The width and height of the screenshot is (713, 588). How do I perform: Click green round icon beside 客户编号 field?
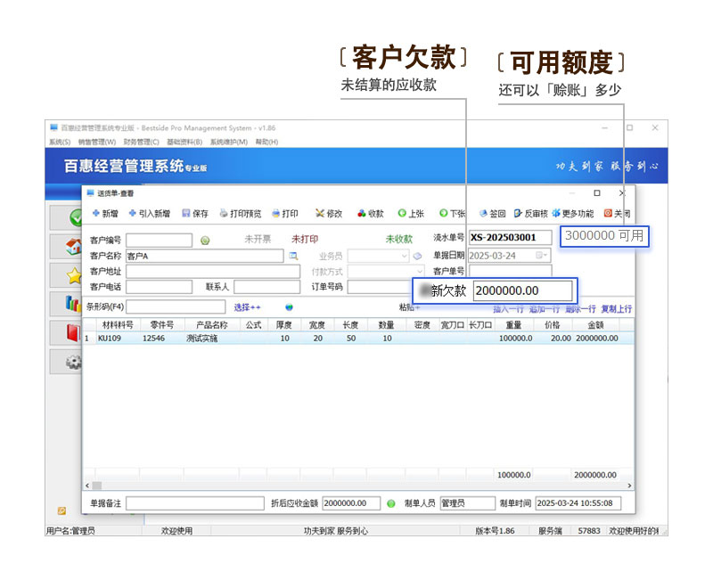[x=205, y=241]
